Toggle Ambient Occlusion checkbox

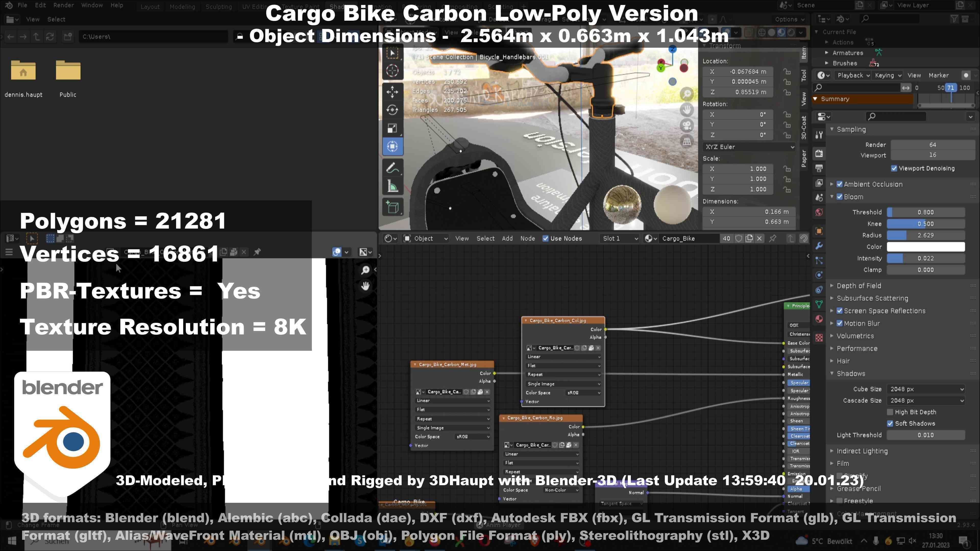click(x=840, y=184)
